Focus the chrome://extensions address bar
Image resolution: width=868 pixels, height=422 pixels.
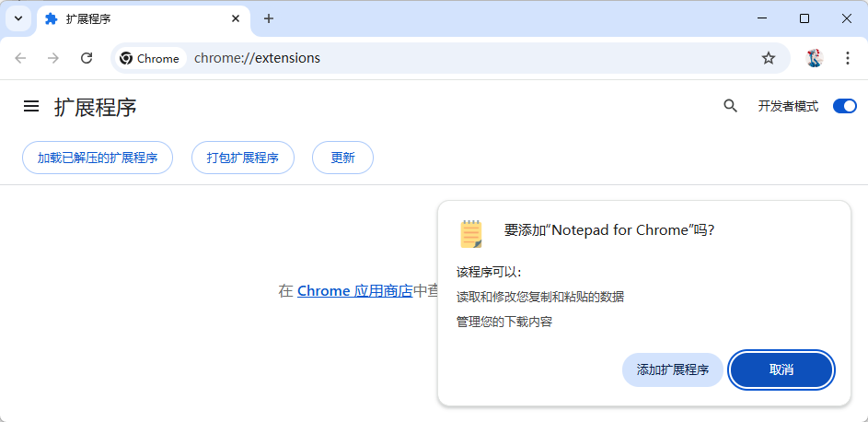(460, 58)
